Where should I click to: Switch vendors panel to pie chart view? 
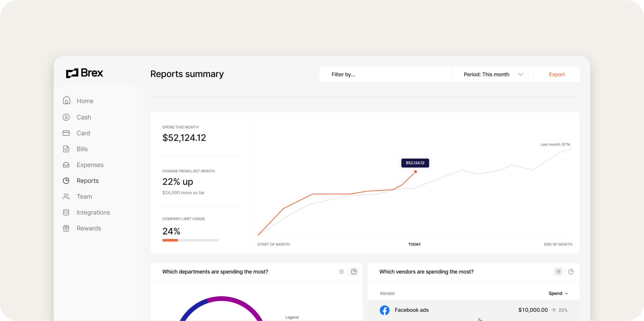pos(571,271)
